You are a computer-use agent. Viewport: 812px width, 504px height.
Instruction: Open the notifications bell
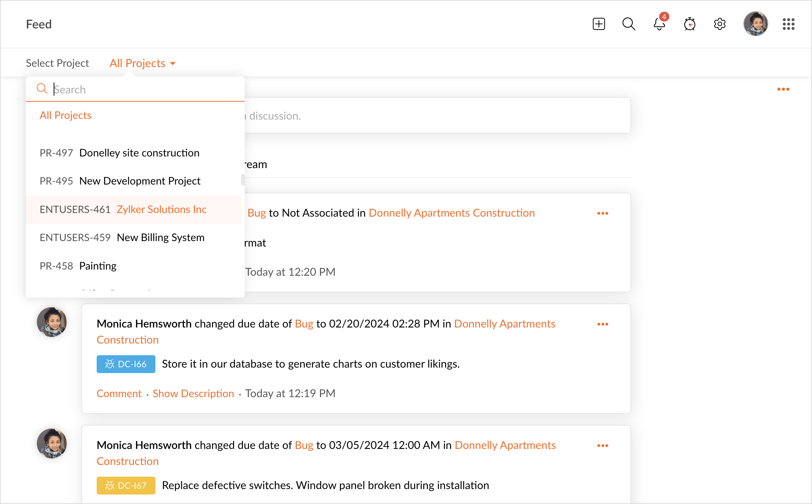coord(659,24)
